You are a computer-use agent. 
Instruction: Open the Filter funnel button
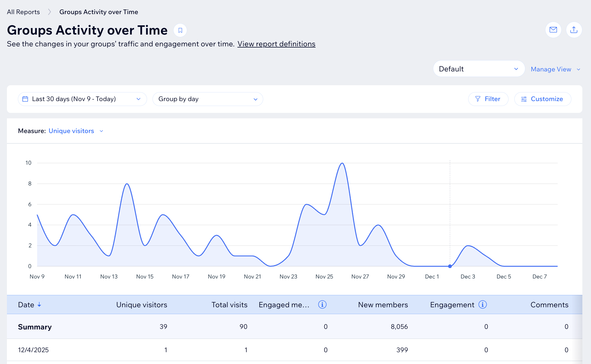click(x=488, y=99)
